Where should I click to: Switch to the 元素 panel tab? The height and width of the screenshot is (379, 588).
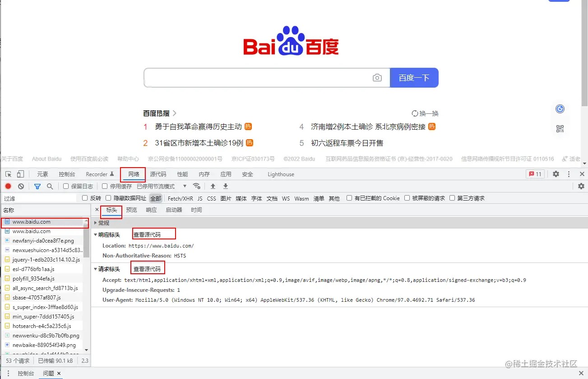[42, 174]
